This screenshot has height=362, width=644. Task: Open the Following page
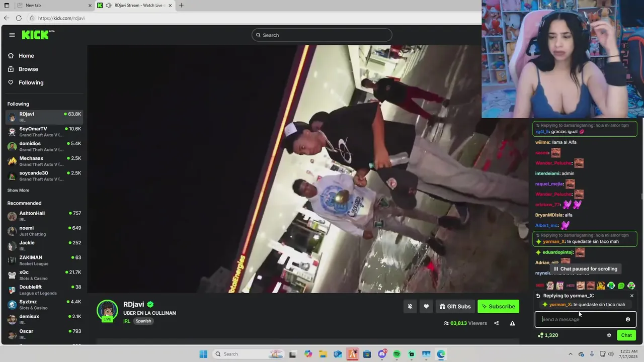pyautogui.click(x=31, y=82)
